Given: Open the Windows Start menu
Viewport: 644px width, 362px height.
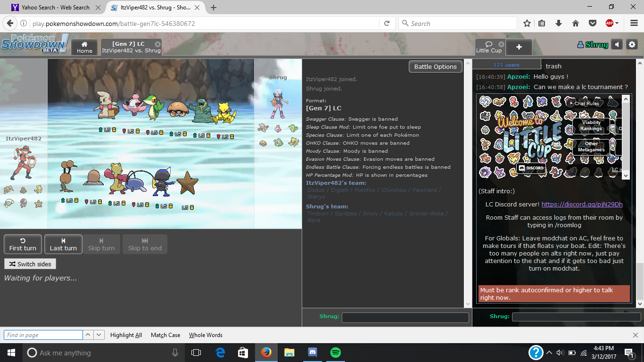Looking at the screenshot, I should pyautogui.click(x=11, y=353).
